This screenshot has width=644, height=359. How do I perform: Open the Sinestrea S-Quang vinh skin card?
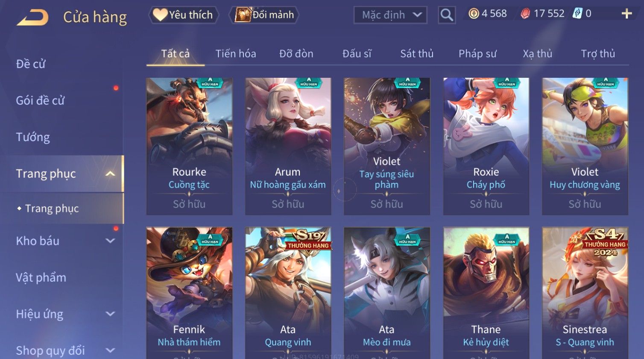[585, 293]
